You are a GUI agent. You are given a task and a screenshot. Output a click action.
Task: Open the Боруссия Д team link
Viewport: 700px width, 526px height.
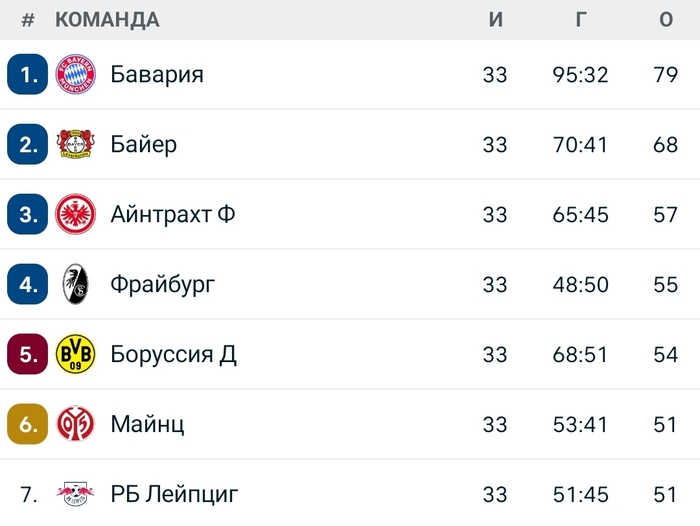(x=173, y=354)
